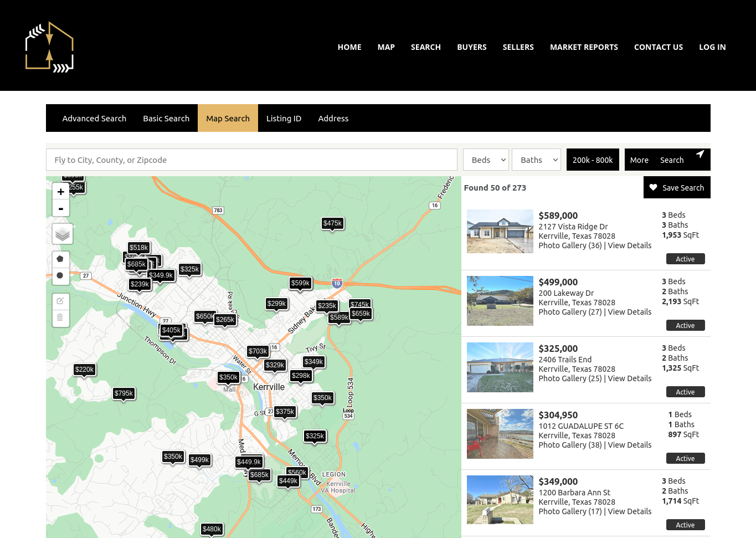Click the $375k price marker

click(285, 412)
